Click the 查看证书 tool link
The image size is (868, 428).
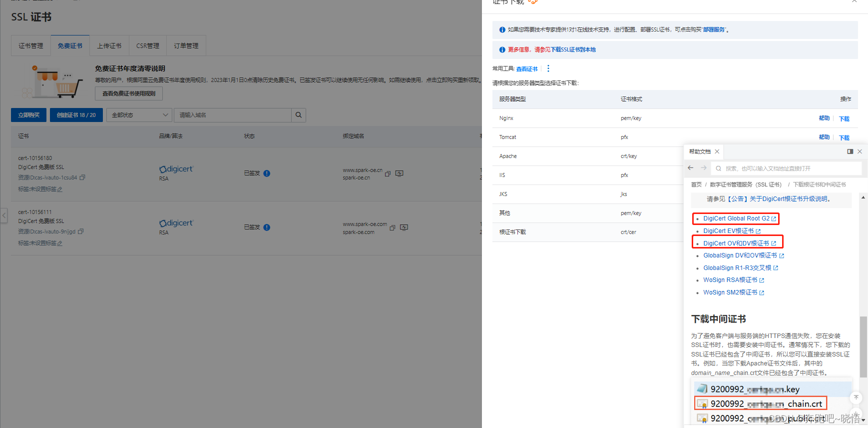pyautogui.click(x=527, y=69)
